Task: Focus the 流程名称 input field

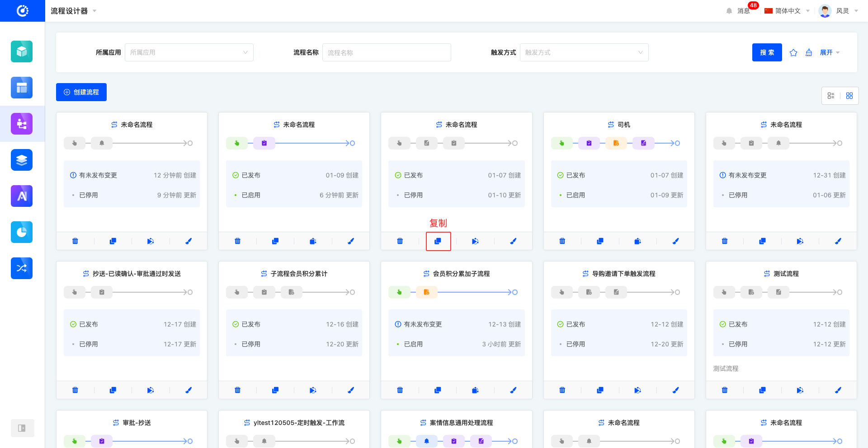Action: (387, 52)
